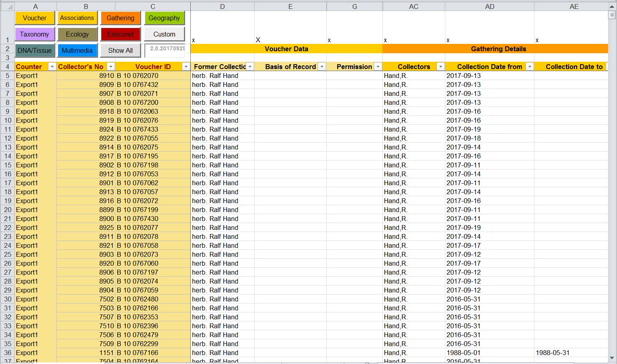Open the Counter column filter dropdown

point(52,67)
